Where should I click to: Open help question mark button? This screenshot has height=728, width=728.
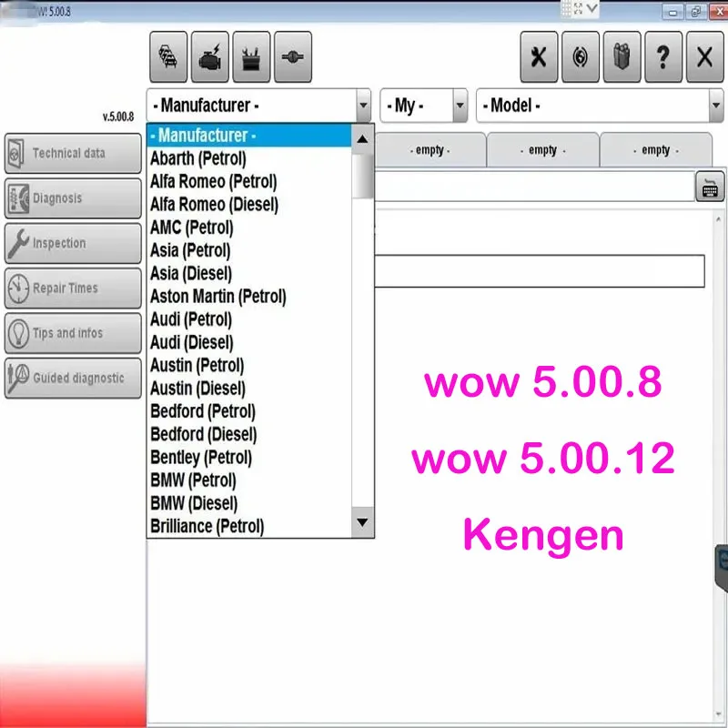(663, 57)
